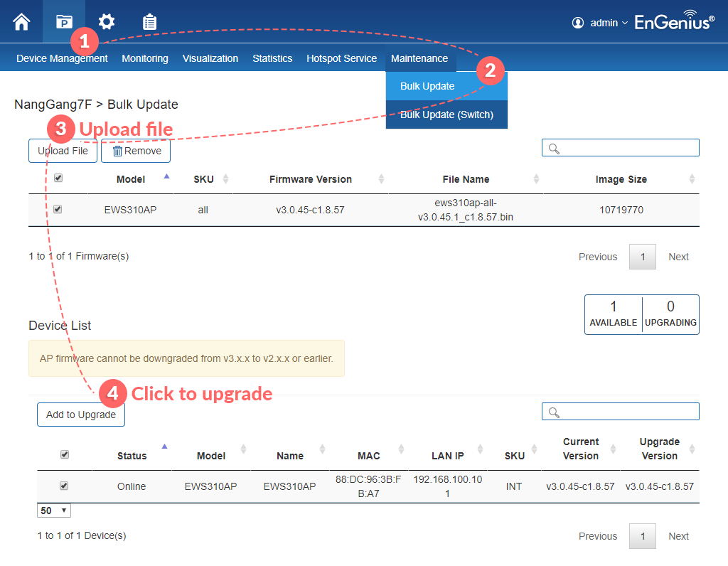Expand the admin account dropdown arrow

(x=624, y=23)
